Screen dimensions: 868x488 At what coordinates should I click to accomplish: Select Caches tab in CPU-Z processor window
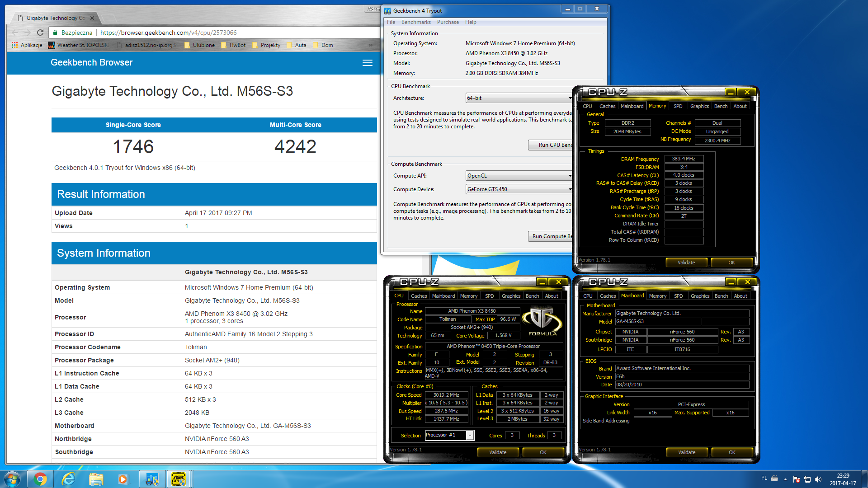click(x=419, y=296)
